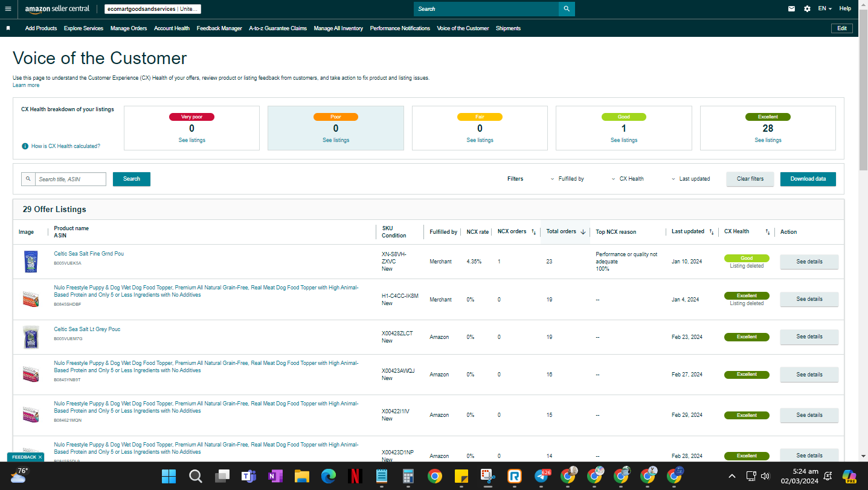Screen dimensions: 868x490
Task: Open the settings gear icon
Action: (808, 9)
